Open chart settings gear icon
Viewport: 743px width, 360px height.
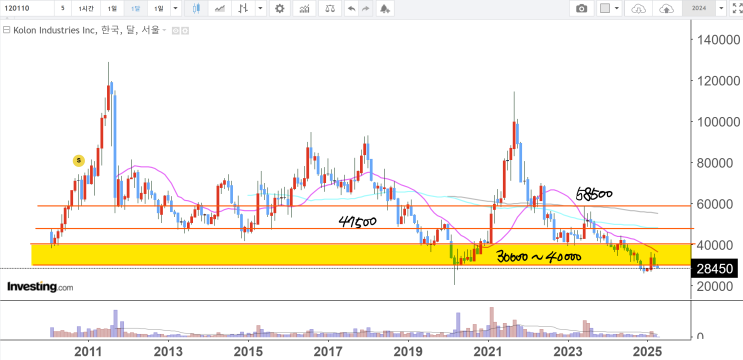click(x=280, y=9)
